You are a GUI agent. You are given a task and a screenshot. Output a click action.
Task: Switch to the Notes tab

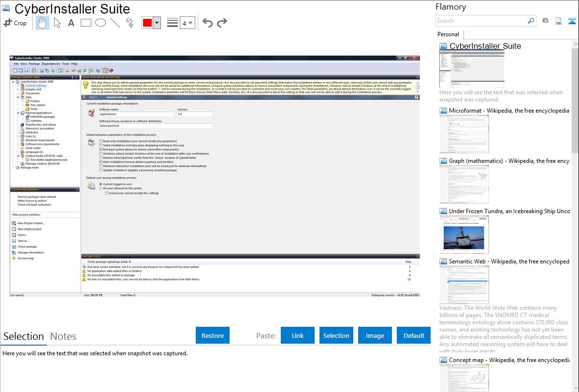click(63, 336)
